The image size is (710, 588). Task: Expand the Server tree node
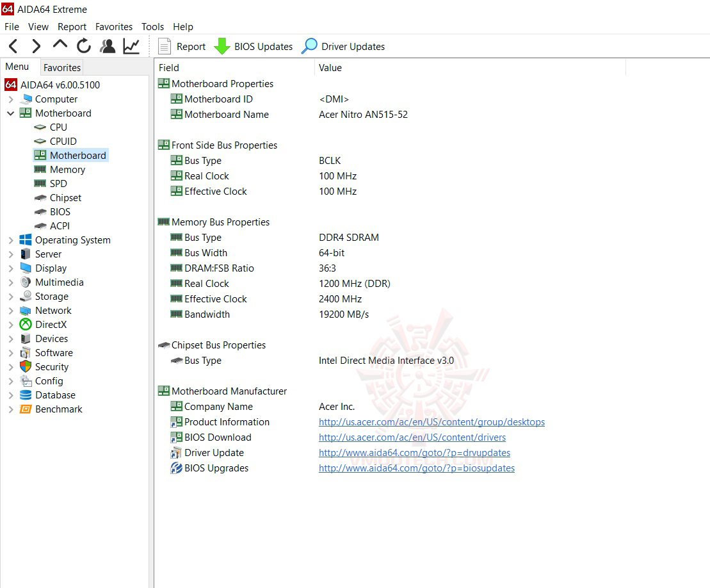(x=11, y=254)
